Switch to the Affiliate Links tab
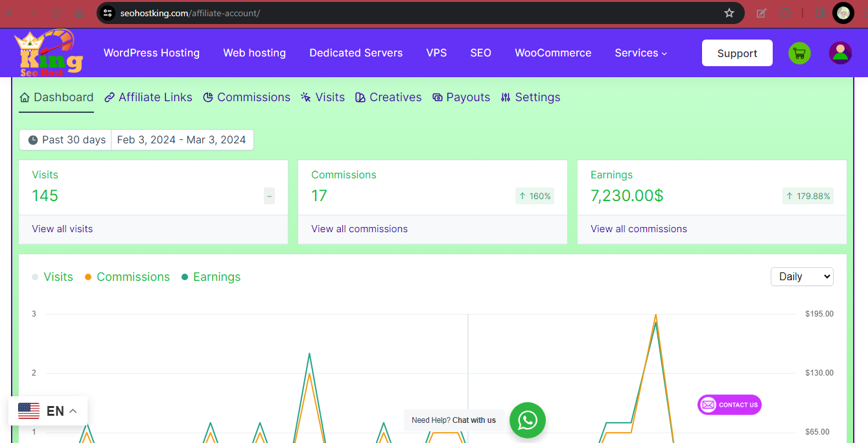Viewport: 868px width, 443px height. pos(148,97)
